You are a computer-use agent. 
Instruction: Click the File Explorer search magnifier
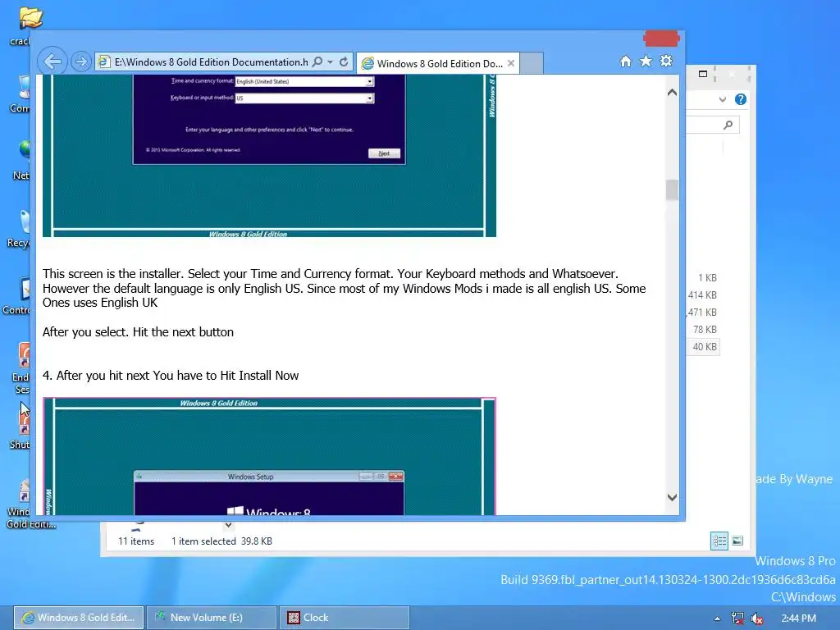click(728, 125)
